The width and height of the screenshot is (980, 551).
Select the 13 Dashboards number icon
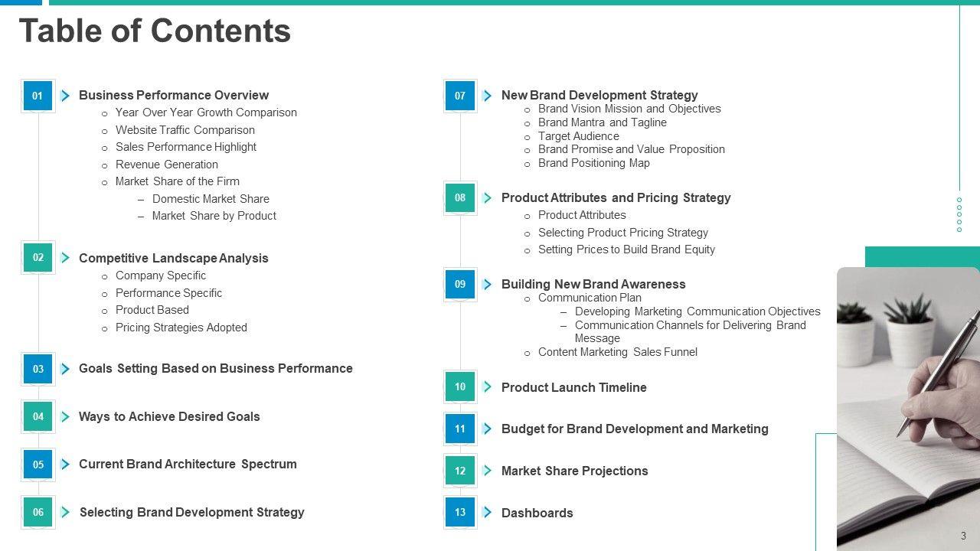460,513
